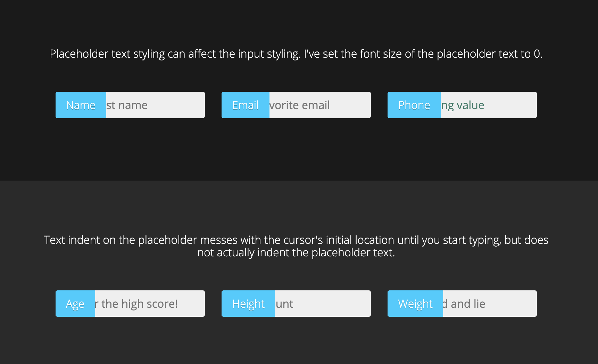Focus the Name input field

pos(156,105)
